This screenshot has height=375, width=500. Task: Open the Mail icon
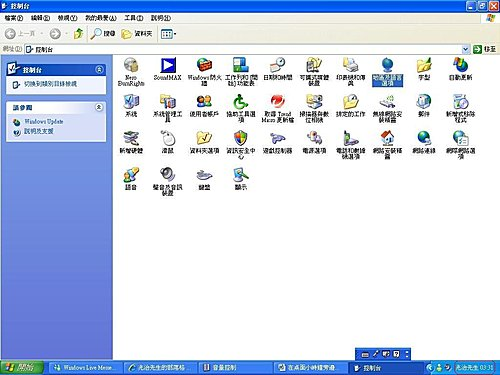point(424,106)
